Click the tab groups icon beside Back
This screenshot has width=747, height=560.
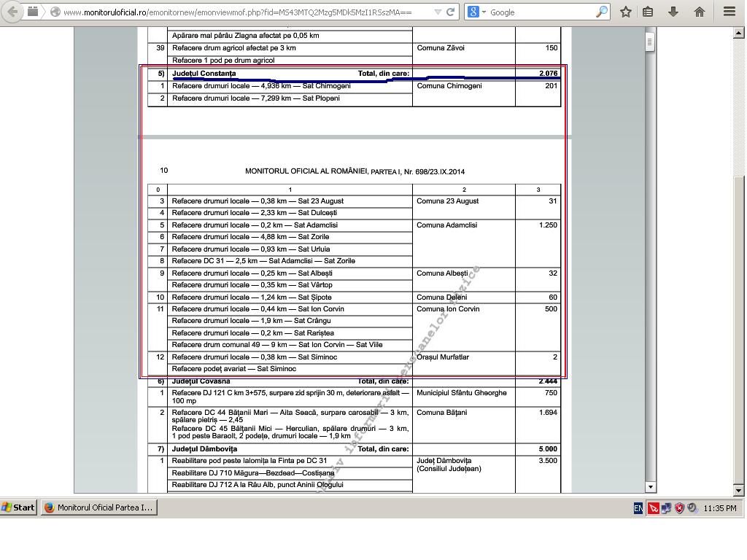34,12
